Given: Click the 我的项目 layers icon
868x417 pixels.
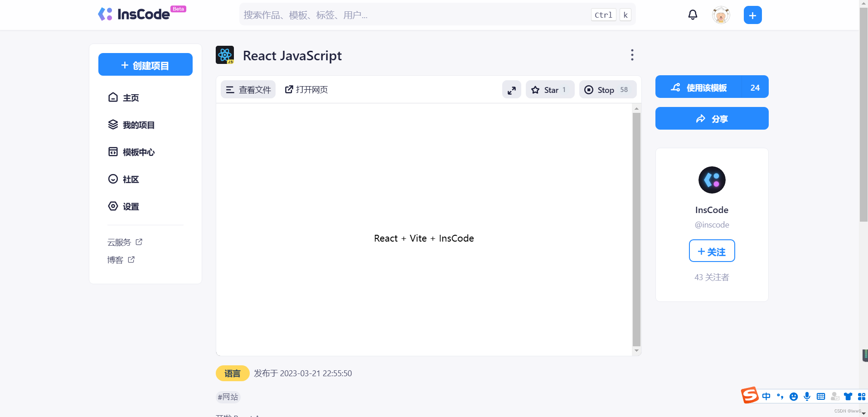Looking at the screenshot, I should click(x=113, y=125).
